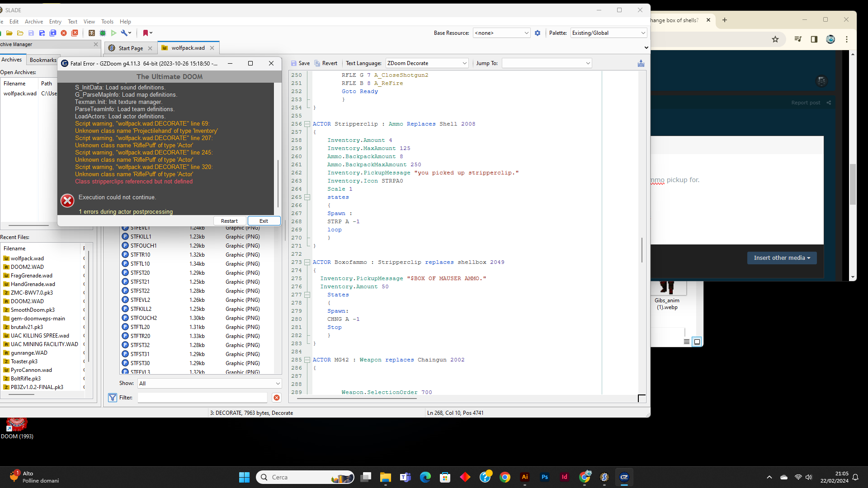
Task: Open the Entry menu
Action: click(x=55, y=22)
